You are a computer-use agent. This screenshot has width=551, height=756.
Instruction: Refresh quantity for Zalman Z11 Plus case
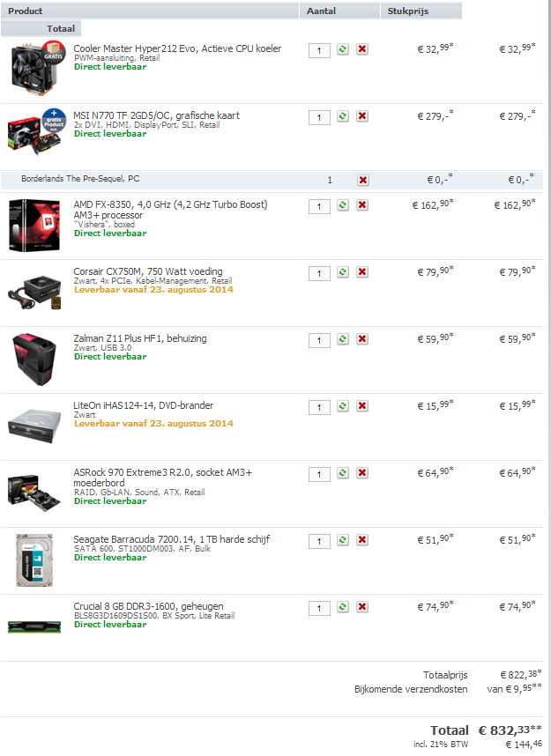pos(343,339)
